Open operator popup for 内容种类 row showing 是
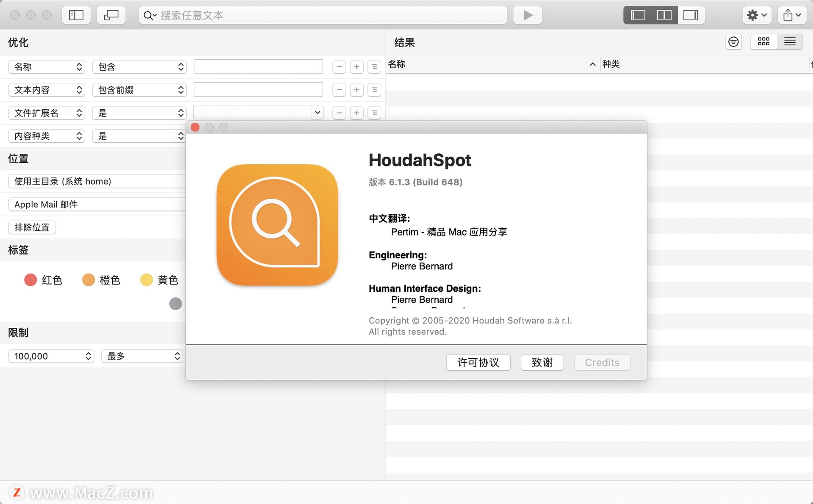Screen dimensions: 813x504 coord(139,136)
